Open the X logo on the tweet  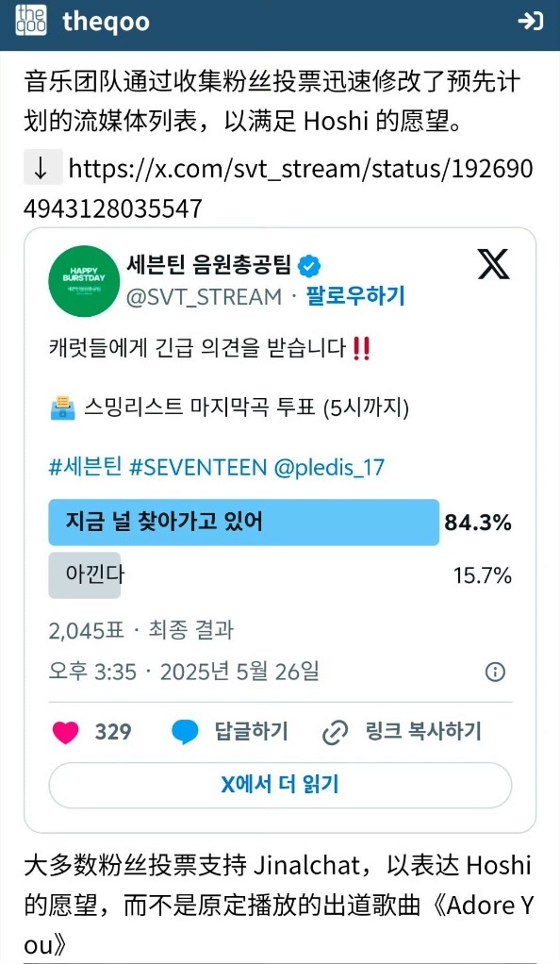click(x=493, y=264)
